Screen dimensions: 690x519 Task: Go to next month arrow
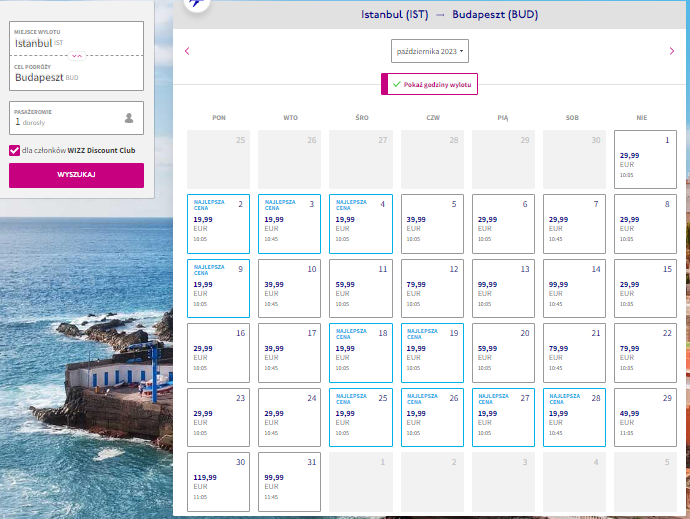tap(672, 51)
